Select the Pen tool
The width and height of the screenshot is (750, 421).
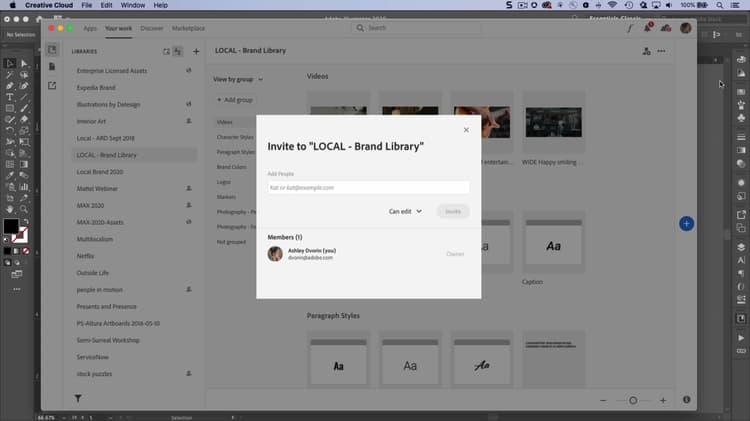click(x=10, y=86)
